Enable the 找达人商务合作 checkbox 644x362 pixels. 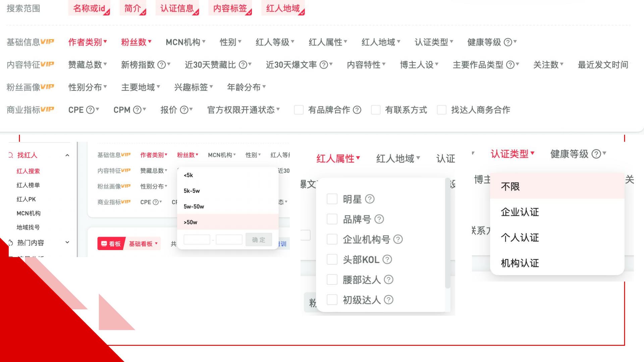pyautogui.click(x=442, y=110)
